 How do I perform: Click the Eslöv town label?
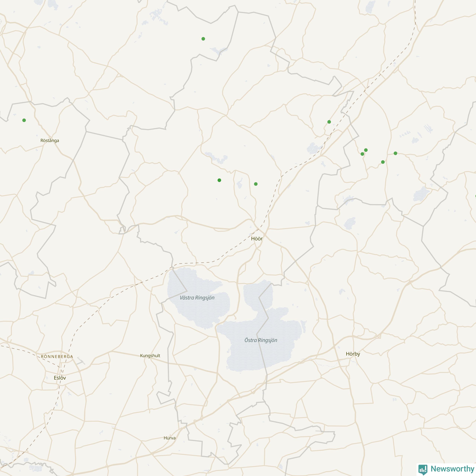click(x=60, y=378)
